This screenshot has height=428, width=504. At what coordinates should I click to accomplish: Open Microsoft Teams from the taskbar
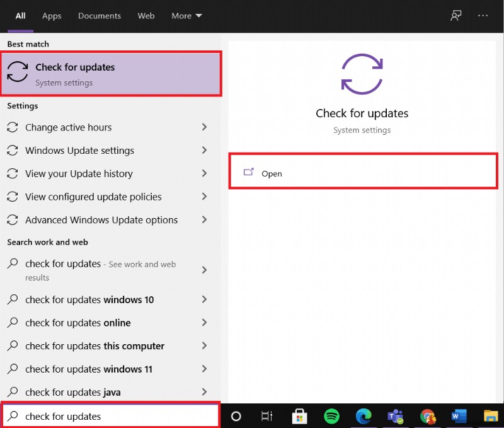[396, 416]
